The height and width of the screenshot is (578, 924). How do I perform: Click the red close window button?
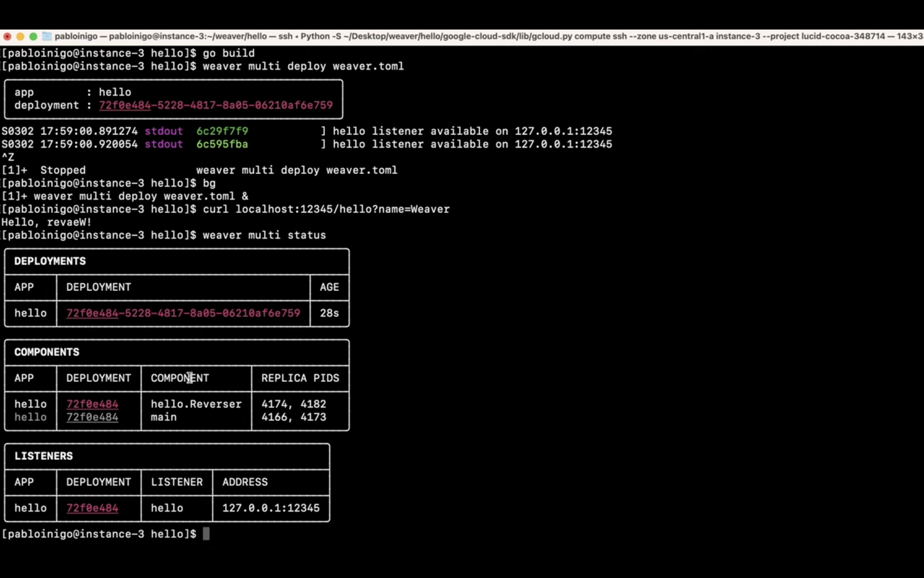(7, 36)
